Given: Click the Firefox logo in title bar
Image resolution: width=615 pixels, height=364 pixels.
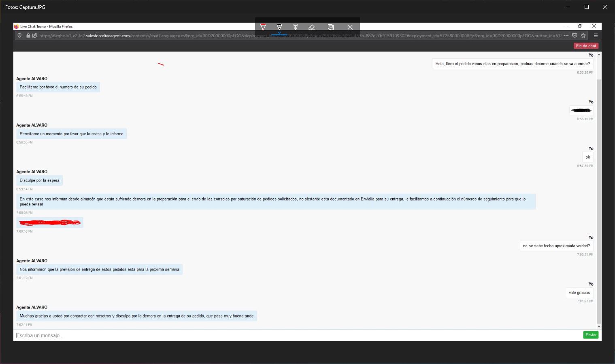Looking at the screenshot, I should tap(16, 26).
